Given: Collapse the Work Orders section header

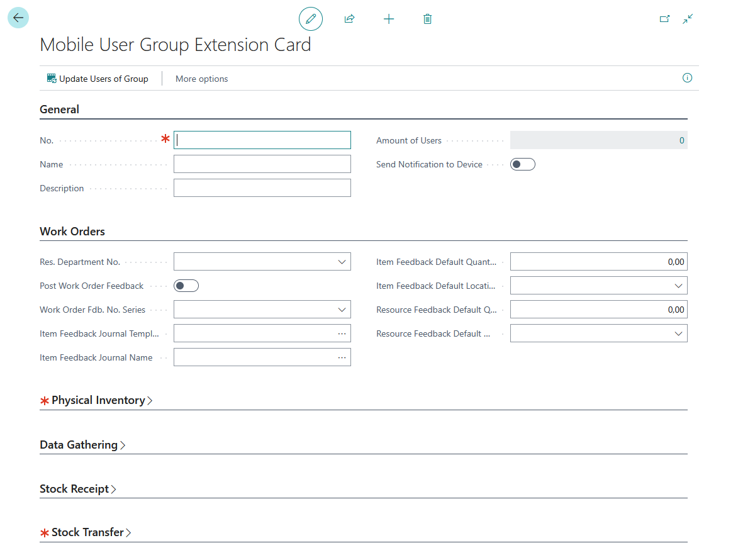Looking at the screenshot, I should coord(72,232).
